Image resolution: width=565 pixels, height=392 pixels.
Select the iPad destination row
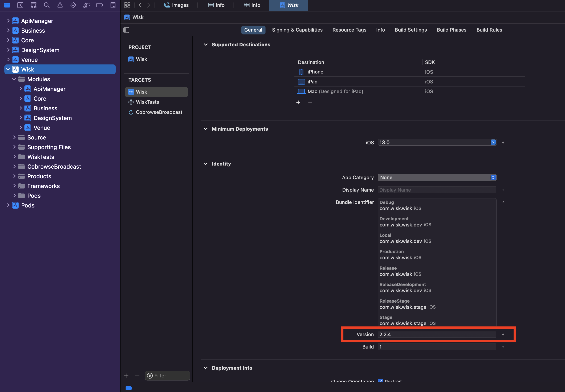pos(409,81)
